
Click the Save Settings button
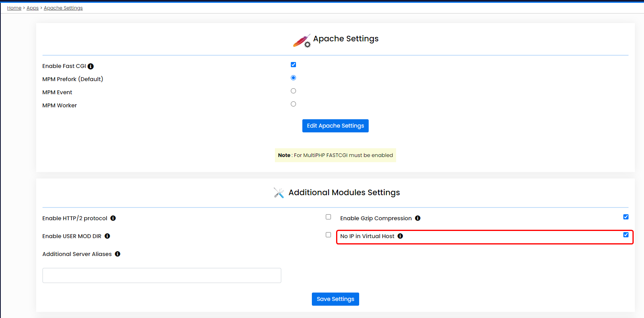[x=335, y=299]
